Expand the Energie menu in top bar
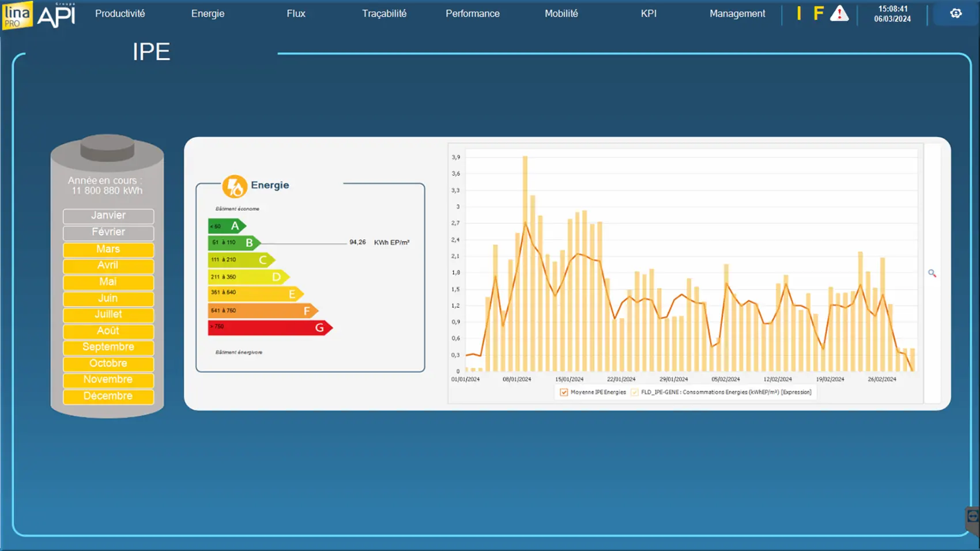The height and width of the screenshot is (551, 980). [208, 13]
